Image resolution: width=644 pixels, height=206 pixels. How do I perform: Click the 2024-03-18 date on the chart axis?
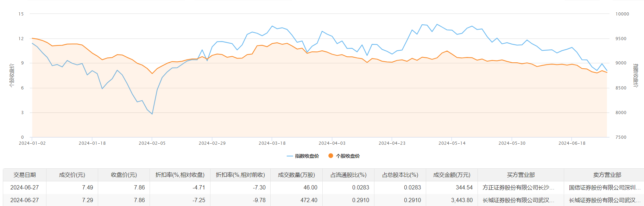tap(272, 143)
